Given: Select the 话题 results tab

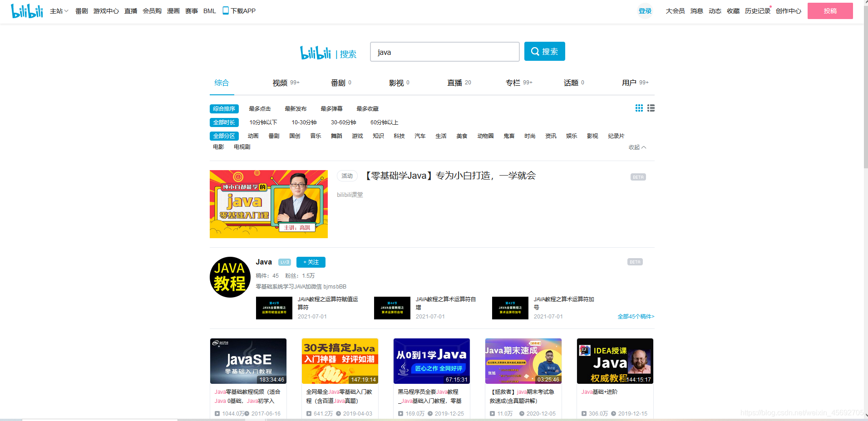Looking at the screenshot, I should coord(574,83).
